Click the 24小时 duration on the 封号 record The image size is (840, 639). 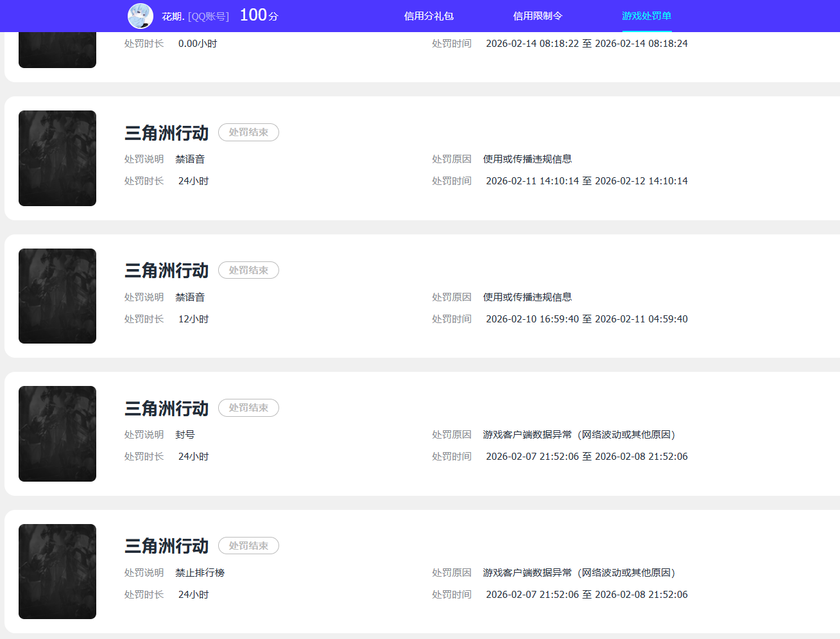(193, 456)
